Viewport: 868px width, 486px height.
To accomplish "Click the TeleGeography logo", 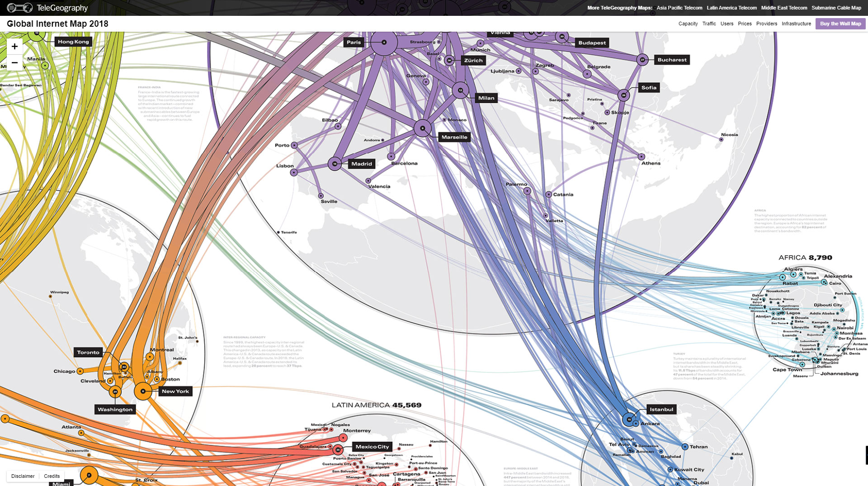I will (x=47, y=8).
